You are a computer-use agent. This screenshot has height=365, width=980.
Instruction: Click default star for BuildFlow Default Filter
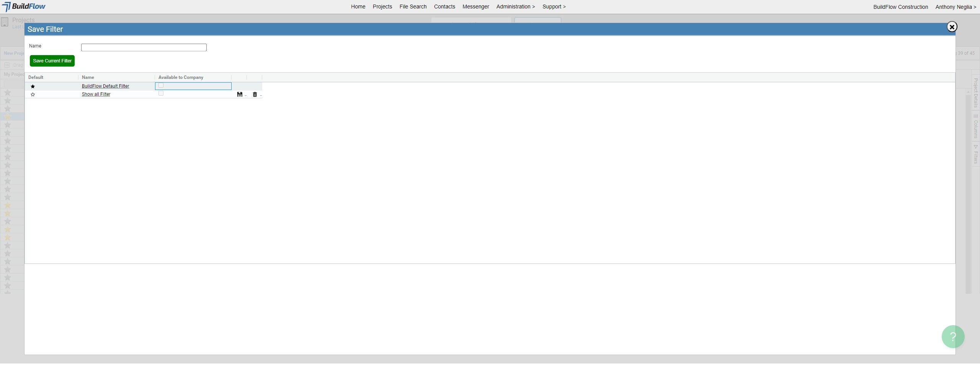coord(33,87)
